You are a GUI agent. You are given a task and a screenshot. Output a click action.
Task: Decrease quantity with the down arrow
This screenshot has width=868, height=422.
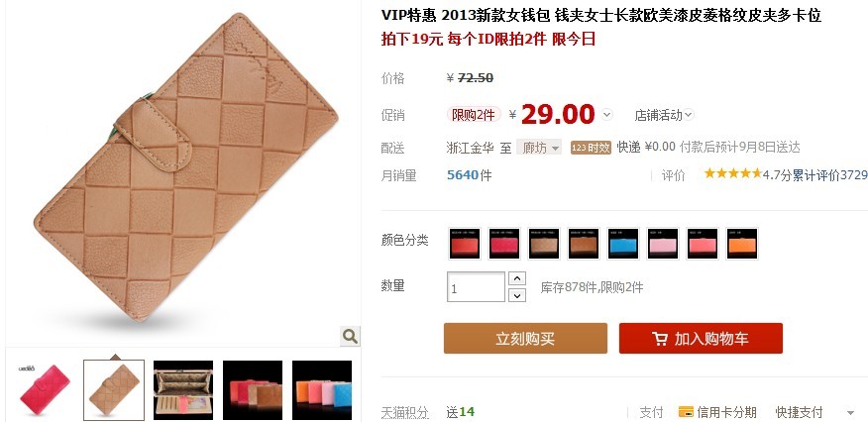pos(517,295)
